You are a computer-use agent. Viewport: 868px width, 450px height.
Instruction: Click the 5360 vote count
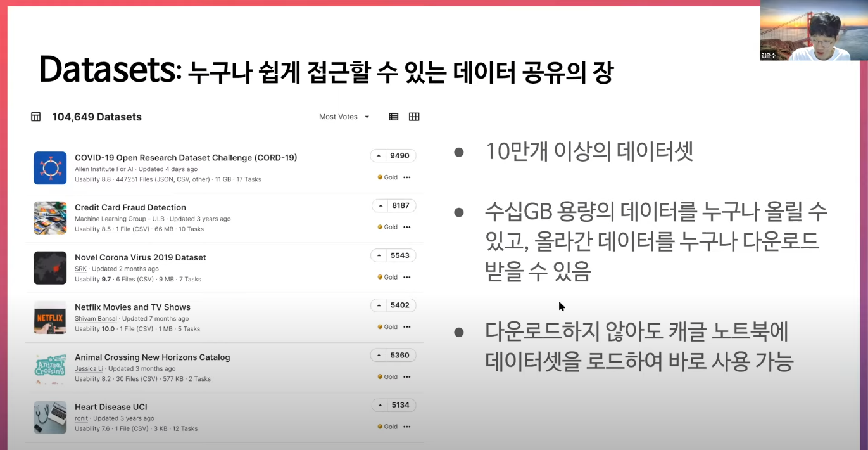pos(400,355)
